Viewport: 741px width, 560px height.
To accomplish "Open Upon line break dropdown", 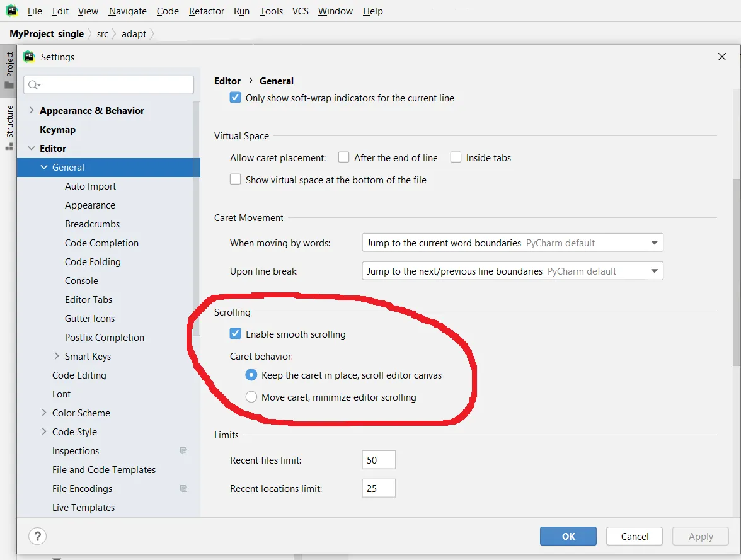I will 512,271.
